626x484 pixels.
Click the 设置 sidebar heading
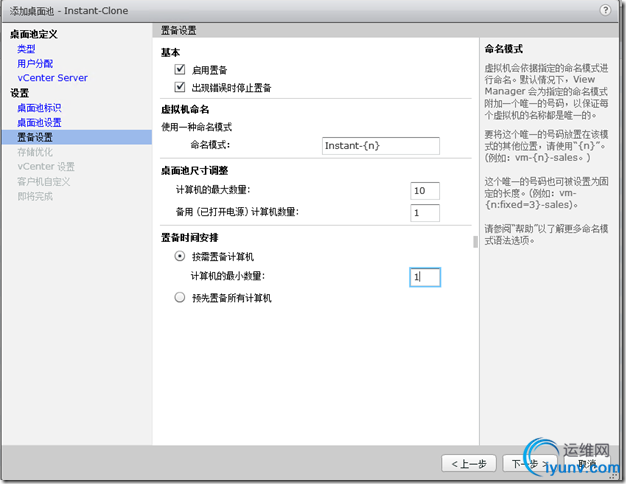[20, 93]
